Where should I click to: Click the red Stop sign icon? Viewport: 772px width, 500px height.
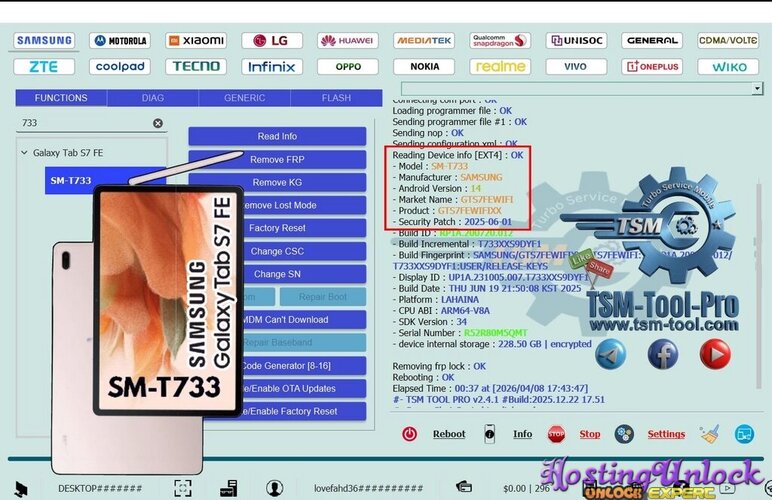(x=556, y=434)
